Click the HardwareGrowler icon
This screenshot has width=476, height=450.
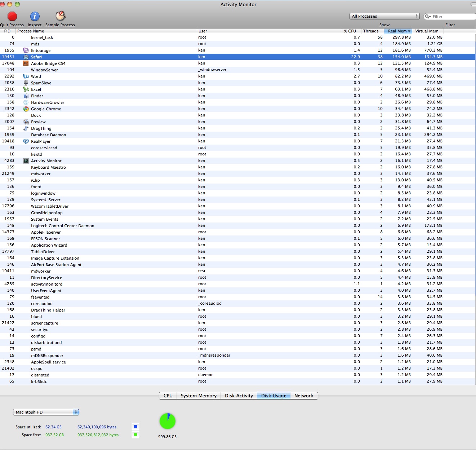tap(26, 102)
